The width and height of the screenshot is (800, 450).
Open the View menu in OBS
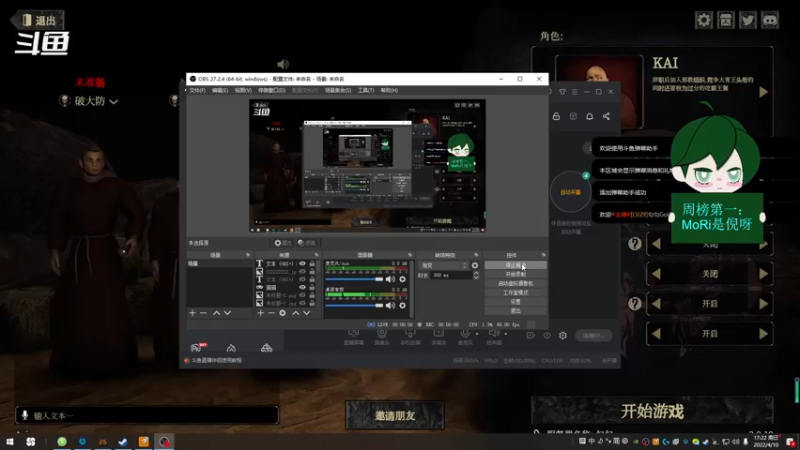click(243, 90)
